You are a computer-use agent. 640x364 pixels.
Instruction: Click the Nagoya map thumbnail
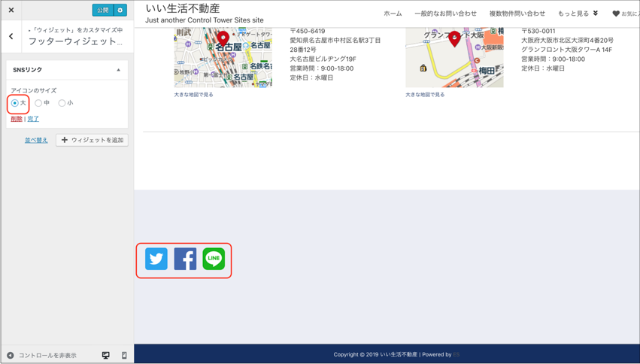(223, 57)
